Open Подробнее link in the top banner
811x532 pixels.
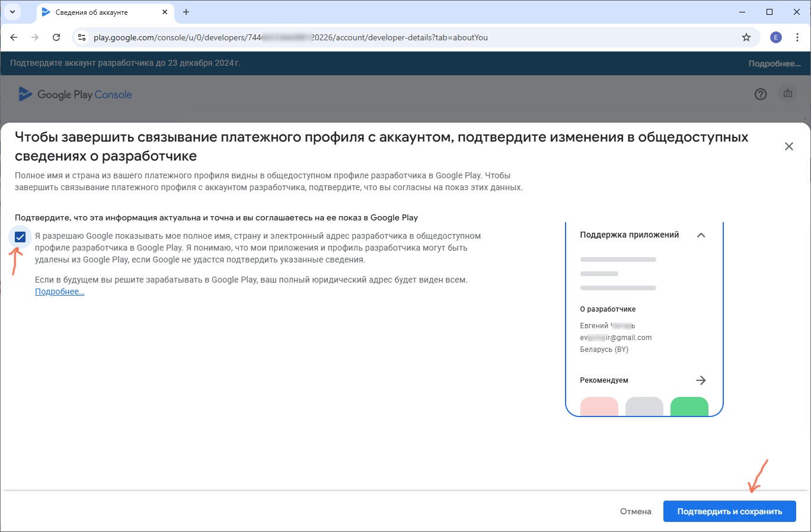tap(774, 63)
